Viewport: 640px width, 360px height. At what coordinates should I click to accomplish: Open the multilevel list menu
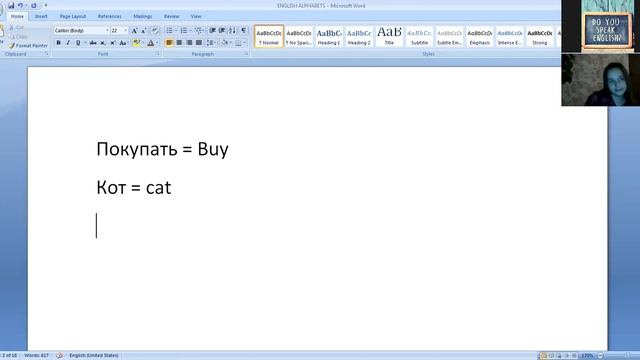tap(199, 31)
